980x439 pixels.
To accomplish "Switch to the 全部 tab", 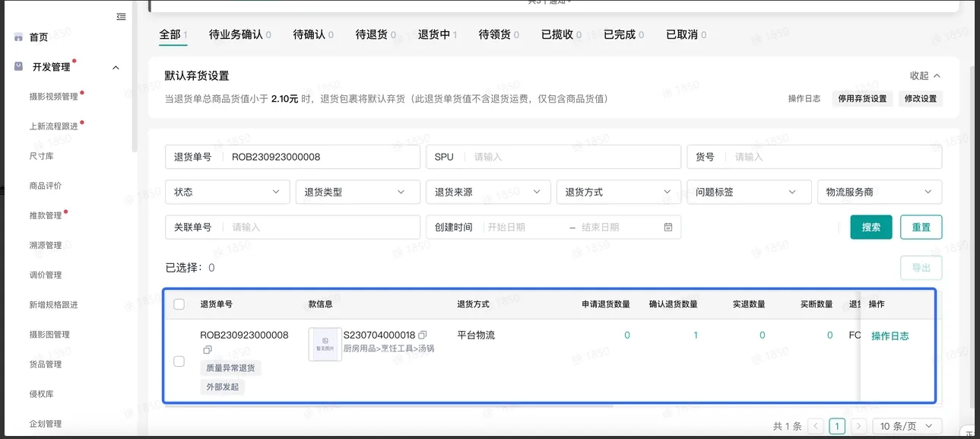I will [173, 34].
